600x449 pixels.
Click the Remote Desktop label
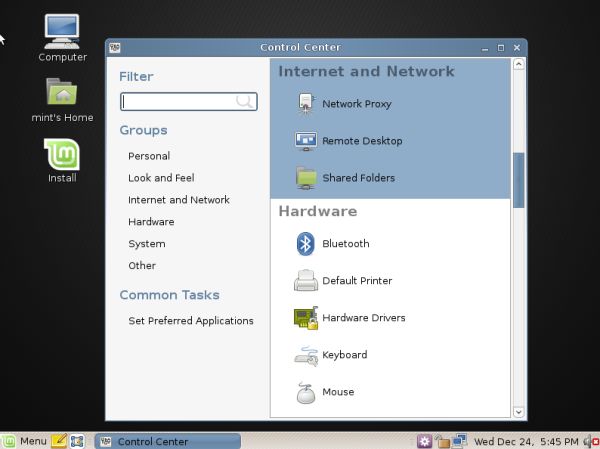362,141
